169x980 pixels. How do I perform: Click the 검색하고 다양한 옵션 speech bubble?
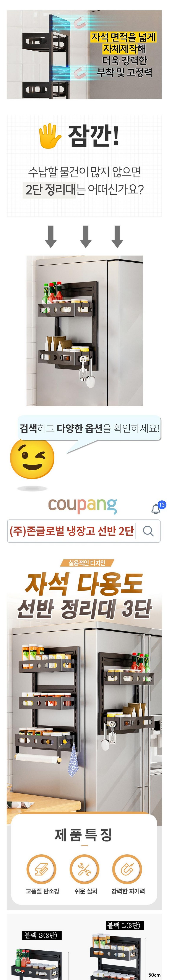point(90,428)
